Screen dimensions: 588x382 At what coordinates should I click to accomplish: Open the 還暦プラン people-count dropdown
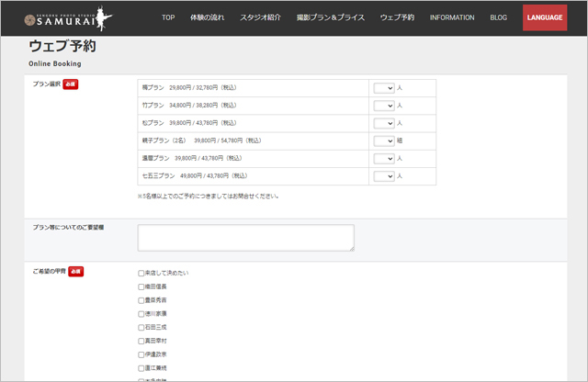(384, 159)
